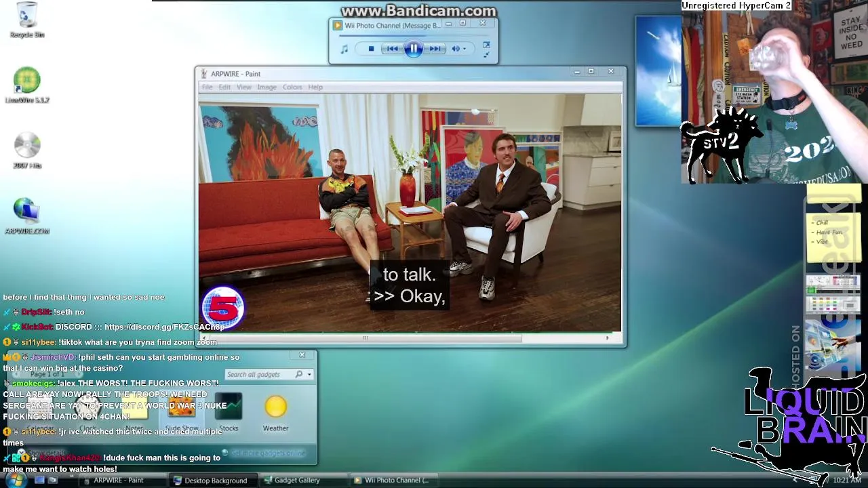Select the LimeWire 5.1.2 desktop icon
This screenshot has width=868, height=488.
point(27,85)
